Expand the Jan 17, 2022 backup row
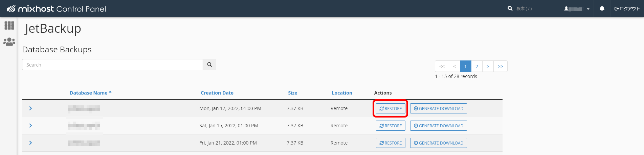 coord(30,108)
